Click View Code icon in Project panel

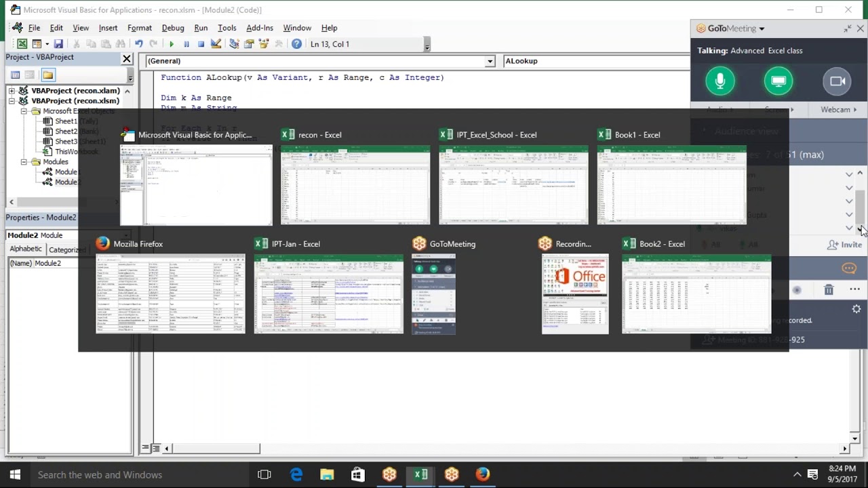(x=15, y=75)
